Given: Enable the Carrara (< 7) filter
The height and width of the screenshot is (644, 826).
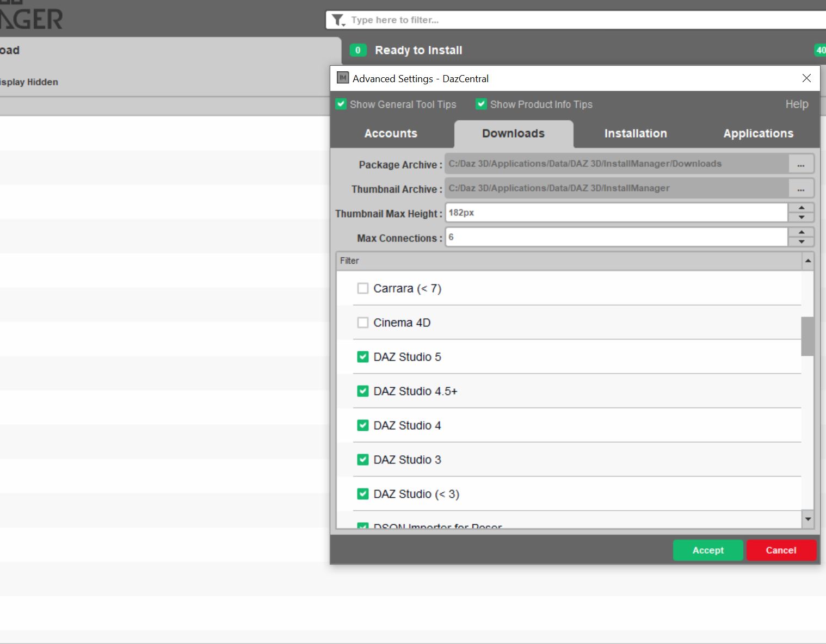Looking at the screenshot, I should tap(363, 288).
